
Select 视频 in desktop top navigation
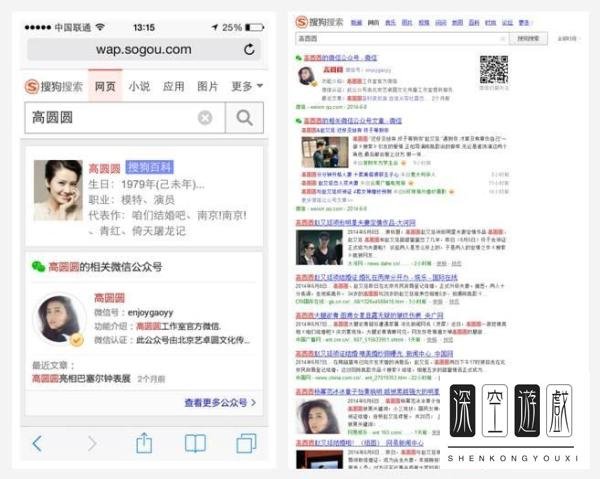pyautogui.click(x=424, y=23)
